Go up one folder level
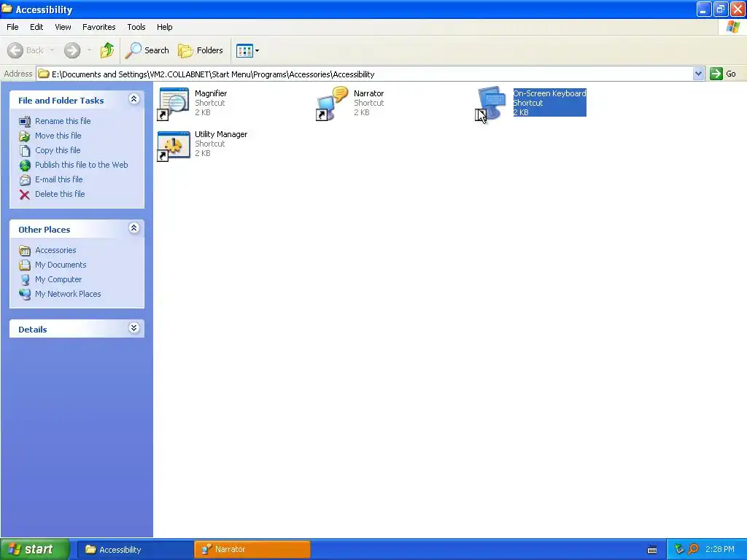The image size is (747, 560). coord(107,50)
